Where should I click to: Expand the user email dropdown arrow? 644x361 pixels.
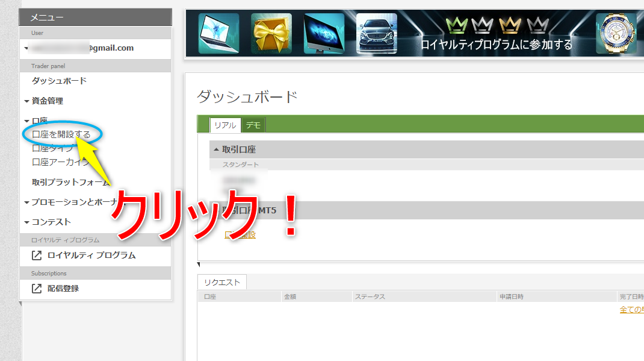pyautogui.click(x=26, y=48)
